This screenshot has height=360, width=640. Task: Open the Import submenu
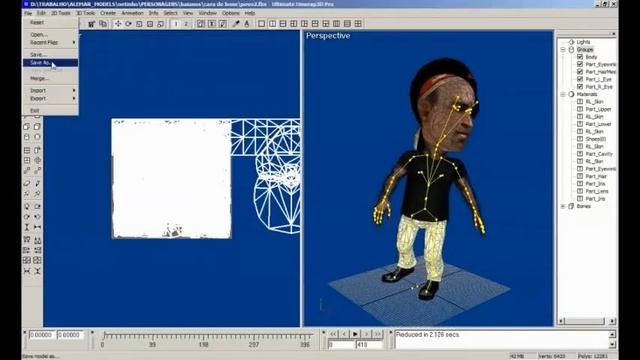click(50, 90)
